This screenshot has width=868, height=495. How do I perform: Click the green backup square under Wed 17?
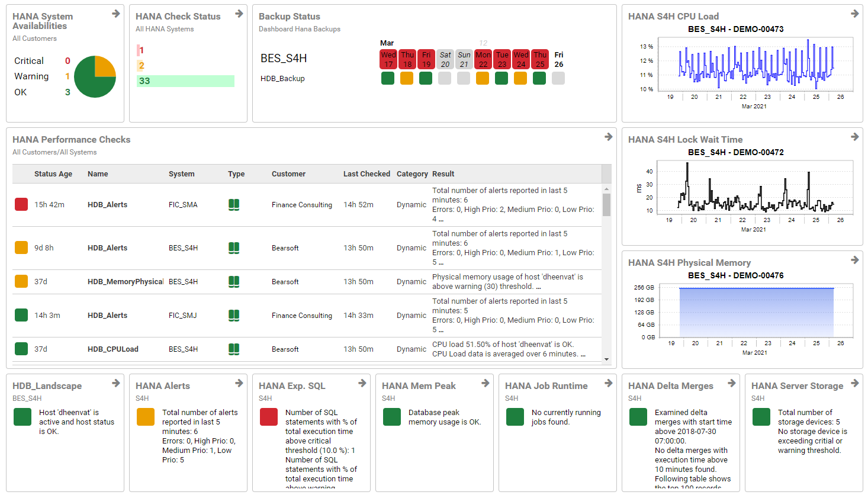coord(388,78)
